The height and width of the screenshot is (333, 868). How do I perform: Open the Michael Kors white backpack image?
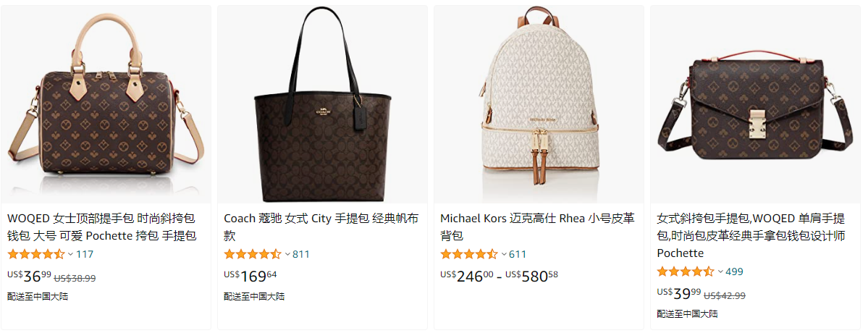coord(539,104)
